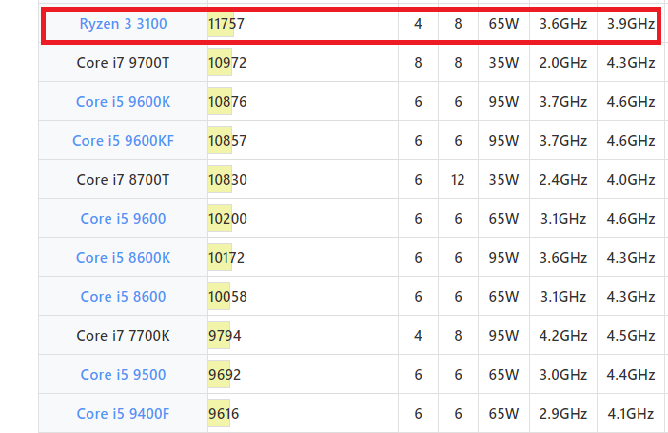Click the 2.9GHz base clock value
Image resolution: width=668 pixels, height=433 pixels.
[563, 413]
